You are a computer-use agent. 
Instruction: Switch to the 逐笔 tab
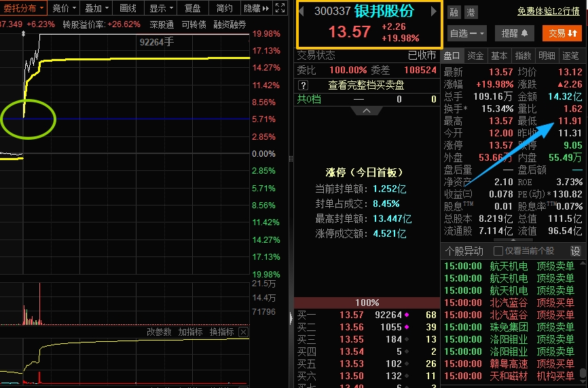[x=570, y=56]
